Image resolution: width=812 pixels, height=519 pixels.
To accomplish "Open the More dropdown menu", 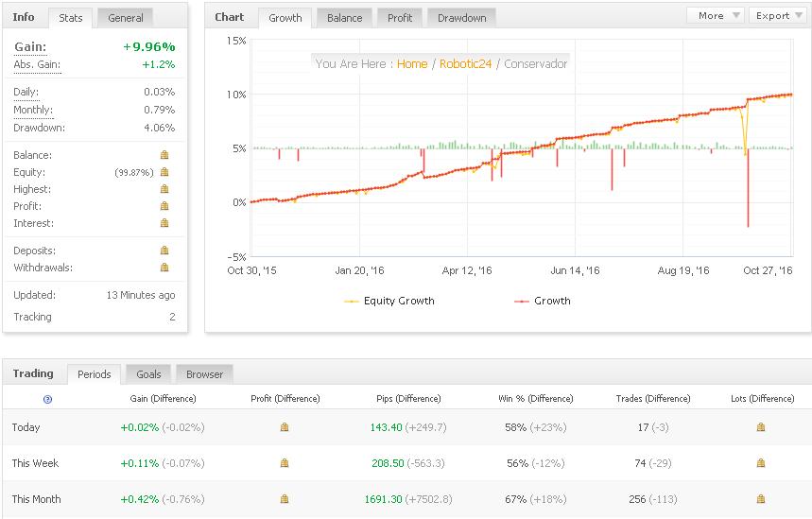I will (x=716, y=15).
